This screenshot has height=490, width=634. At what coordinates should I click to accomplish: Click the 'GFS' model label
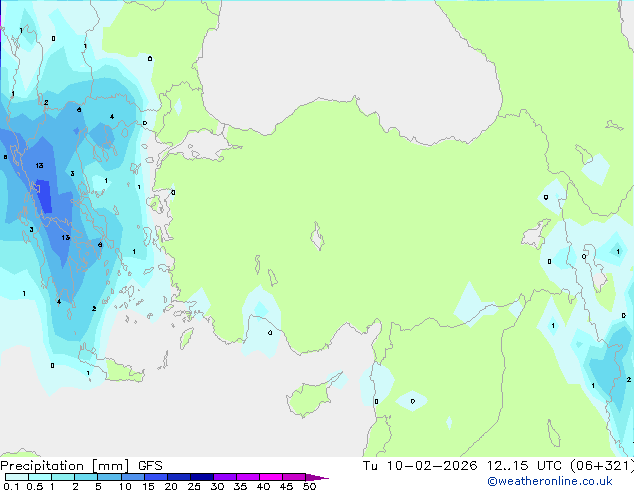coord(150,466)
